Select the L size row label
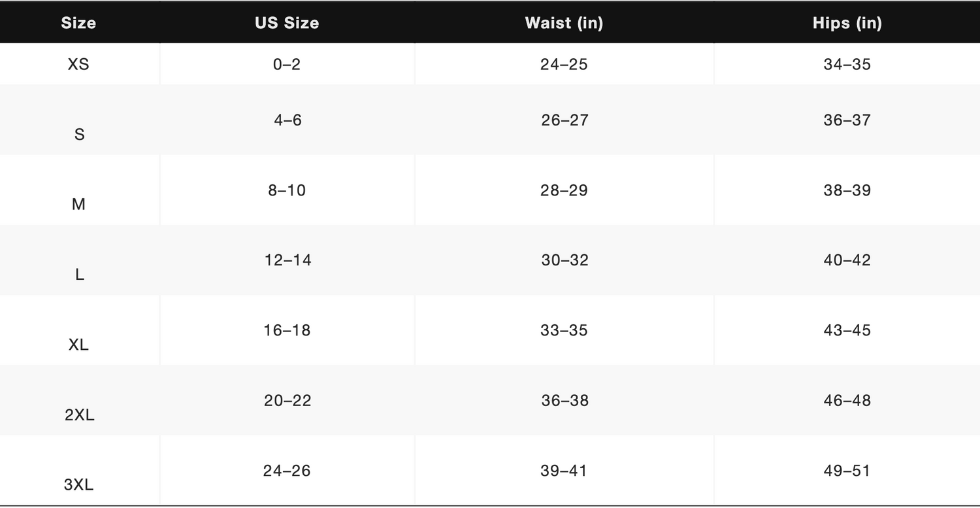The height and width of the screenshot is (508, 980). (x=79, y=275)
